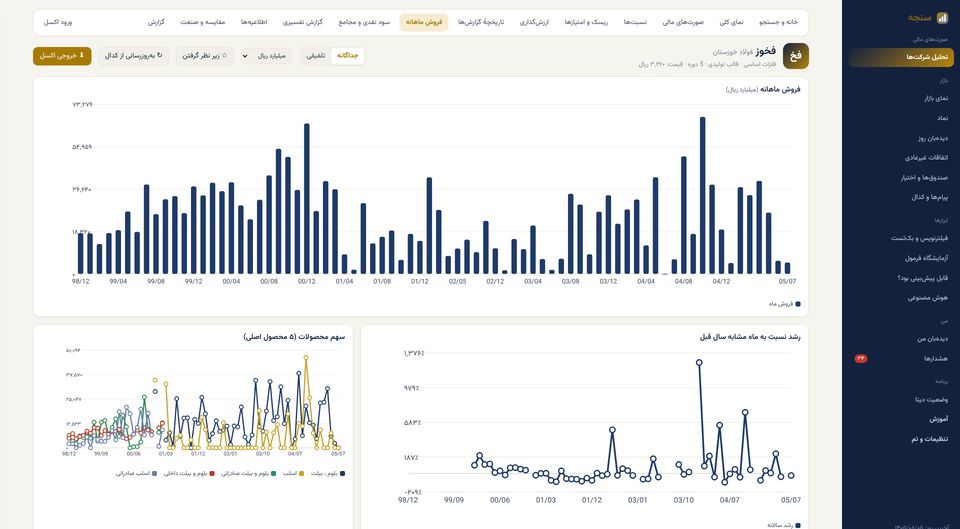Toggle بلوم و بیلت داخلی legend series
This screenshot has height=529, width=960.
pyautogui.click(x=189, y=473)
